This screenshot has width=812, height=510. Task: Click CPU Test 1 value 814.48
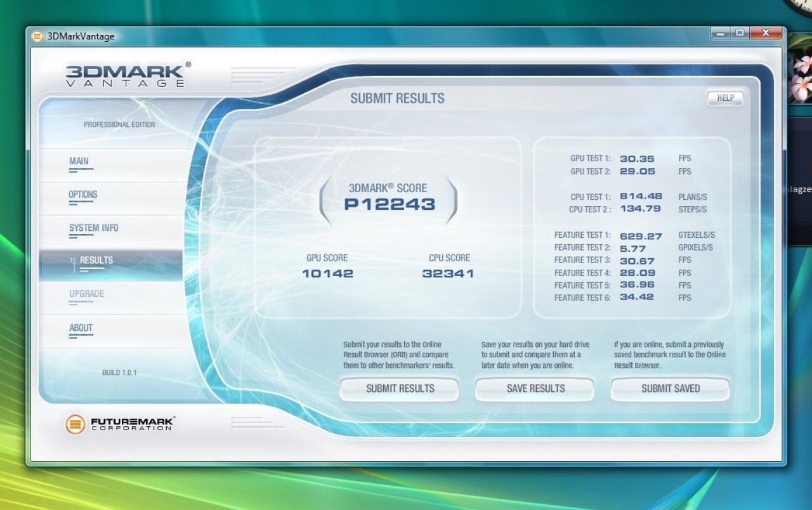(641, 196)
